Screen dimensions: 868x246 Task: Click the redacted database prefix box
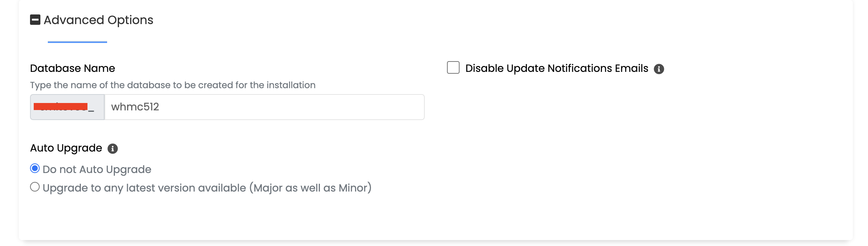click(x=61, y=107)
